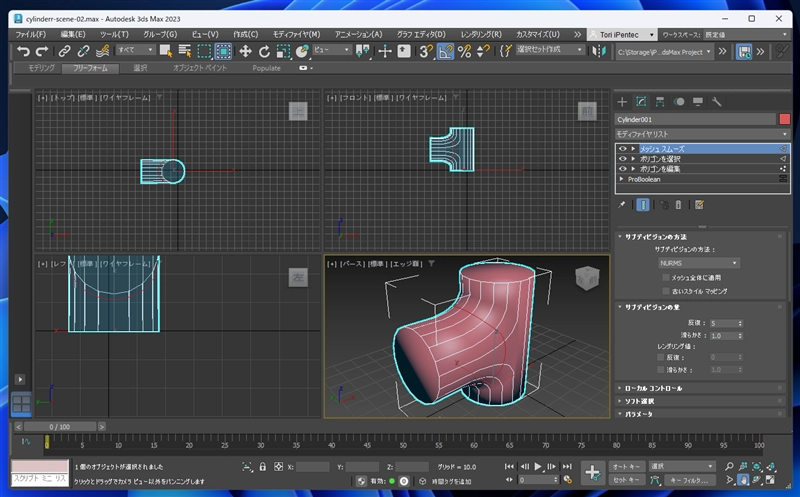Viewport: 800px width, 497px height.
Task: Click the Unlink Selection icon
Action: point(83,51)
